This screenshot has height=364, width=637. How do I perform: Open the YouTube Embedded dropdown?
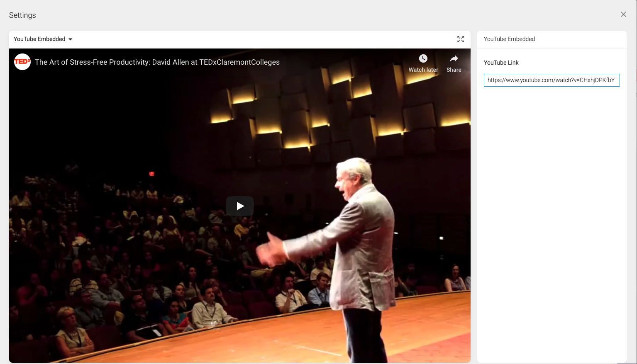43,39
